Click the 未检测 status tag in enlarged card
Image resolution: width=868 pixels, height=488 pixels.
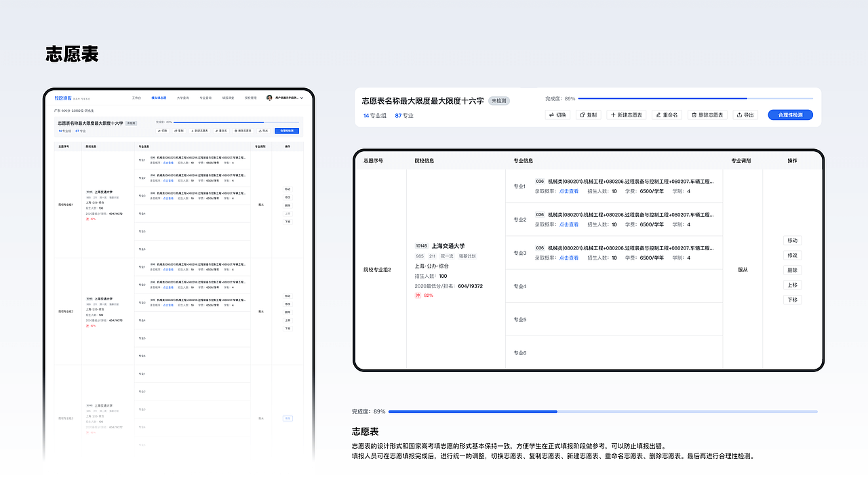[500, 101]
